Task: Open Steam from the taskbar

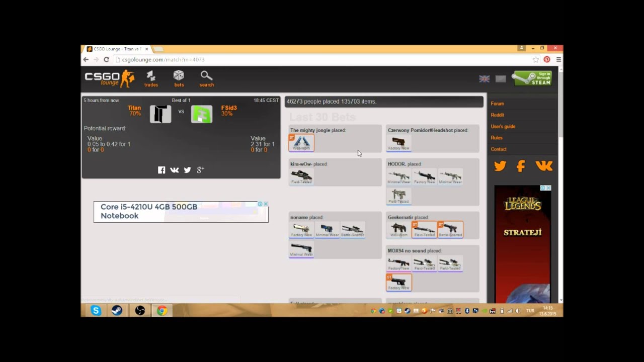Action: point(117,311)
